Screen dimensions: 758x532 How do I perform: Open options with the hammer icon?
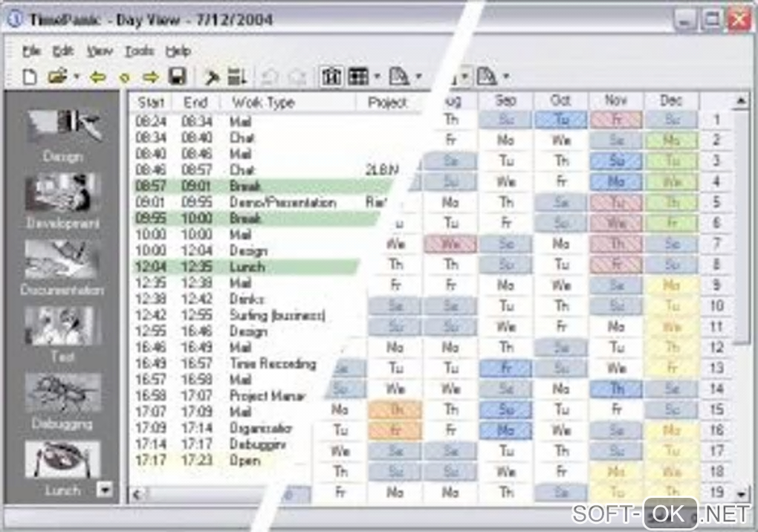tap(211, 77)
